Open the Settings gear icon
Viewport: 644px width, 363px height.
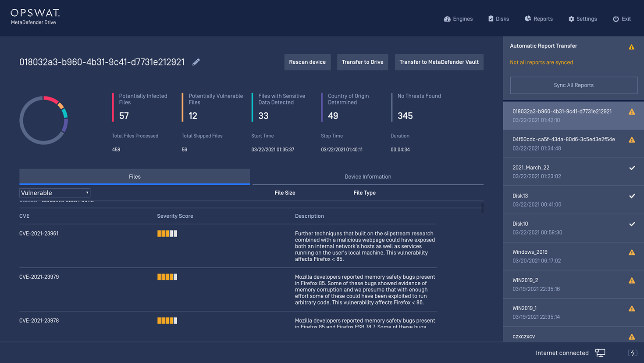(571, 19)
